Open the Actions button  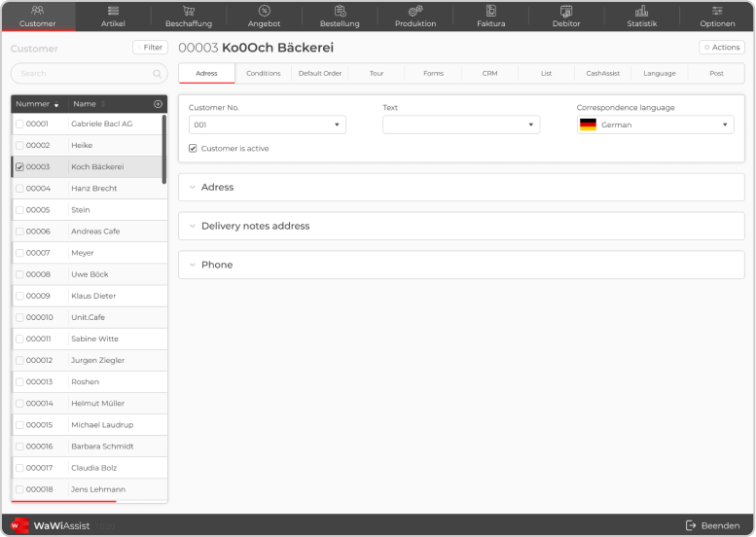[x=722, y=48]
